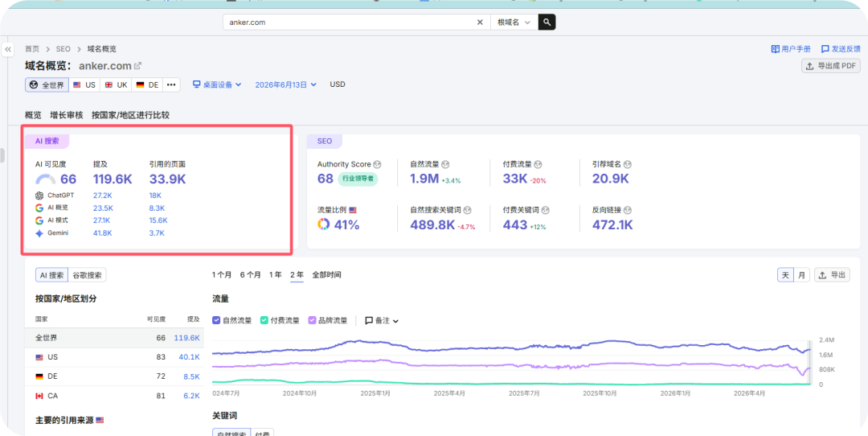Image resolution: width=868 pixels, height=436 pixels.
Task: Open the 概览 overview tab
Action: 33,115
